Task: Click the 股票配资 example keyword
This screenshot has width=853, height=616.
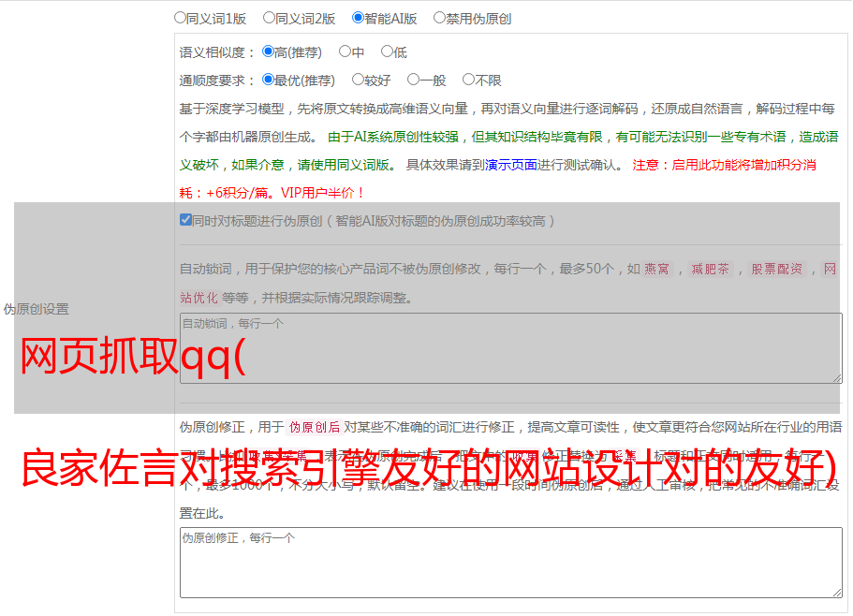Action: (776, 269)
